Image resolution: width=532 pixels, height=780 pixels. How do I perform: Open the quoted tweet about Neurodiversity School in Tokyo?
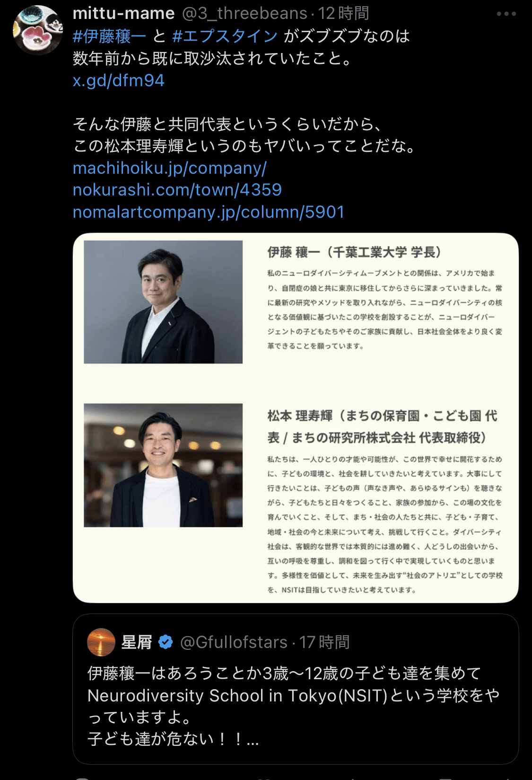[296, 689]
